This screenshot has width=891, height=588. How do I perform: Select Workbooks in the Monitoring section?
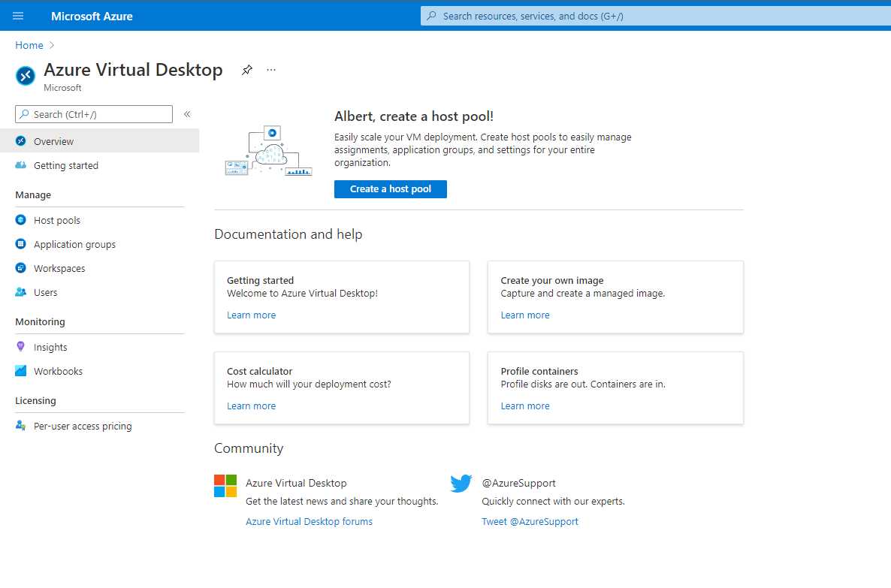tap(58, 371)
